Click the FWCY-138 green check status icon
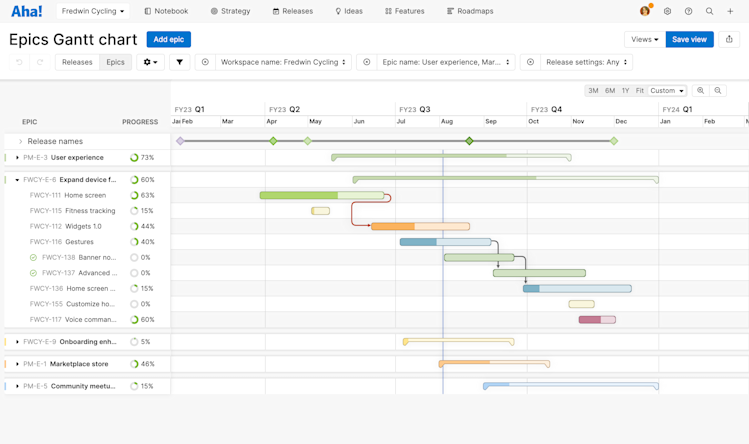 33,258
